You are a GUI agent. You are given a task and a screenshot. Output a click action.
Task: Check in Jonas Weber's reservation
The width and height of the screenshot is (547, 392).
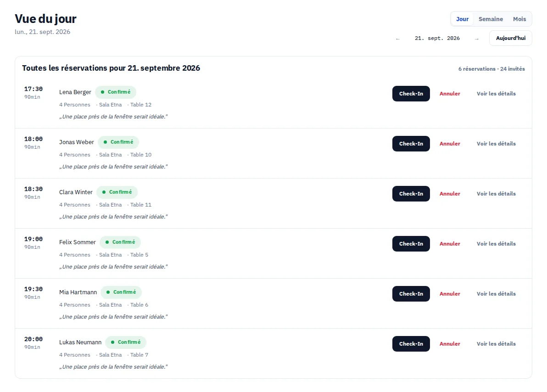pyautogui.click(x=411, y=144)
